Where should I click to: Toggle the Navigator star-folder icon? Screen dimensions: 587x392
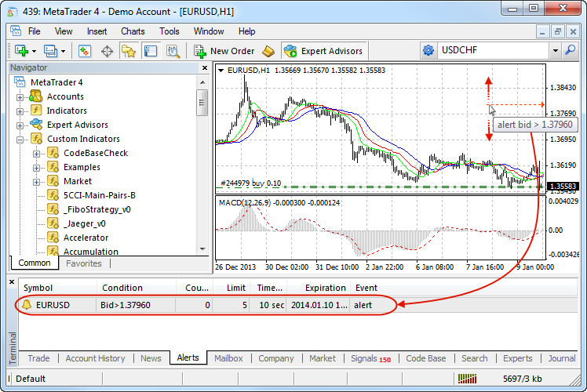coord(129,51)
